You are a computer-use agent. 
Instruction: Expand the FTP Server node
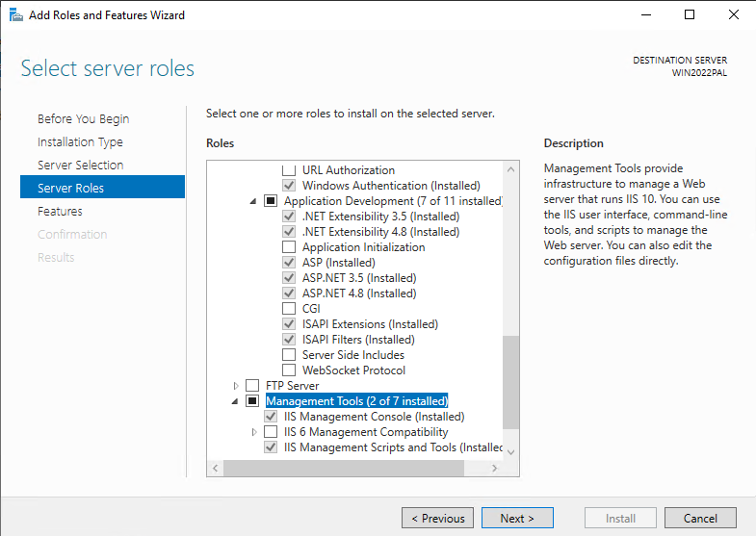pos(235,386)
